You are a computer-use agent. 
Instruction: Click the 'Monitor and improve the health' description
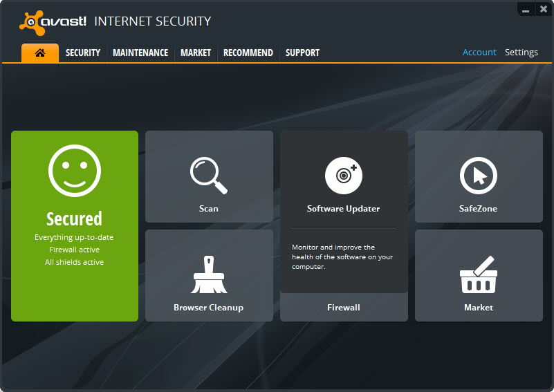[x=342, y=256]
